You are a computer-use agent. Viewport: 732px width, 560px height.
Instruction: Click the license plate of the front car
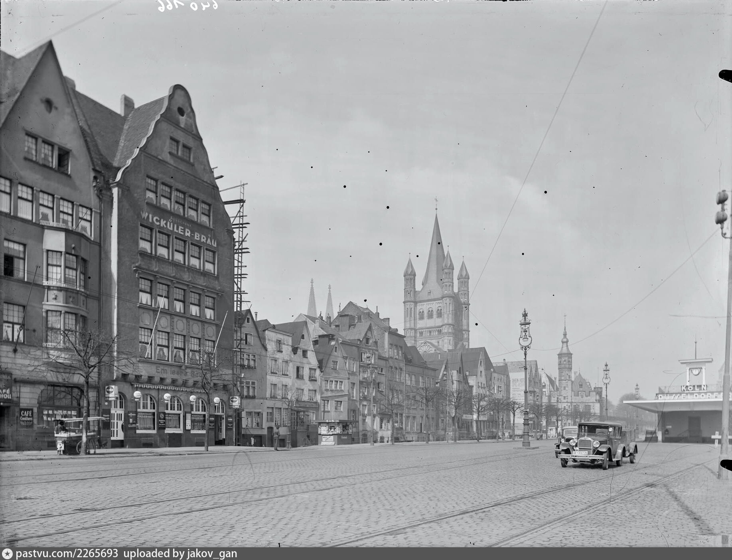pyautogui.click(x=580, y=453)
